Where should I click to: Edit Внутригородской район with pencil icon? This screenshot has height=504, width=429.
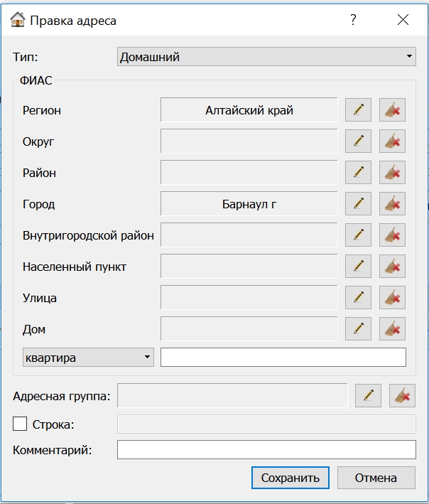(358, 235)
